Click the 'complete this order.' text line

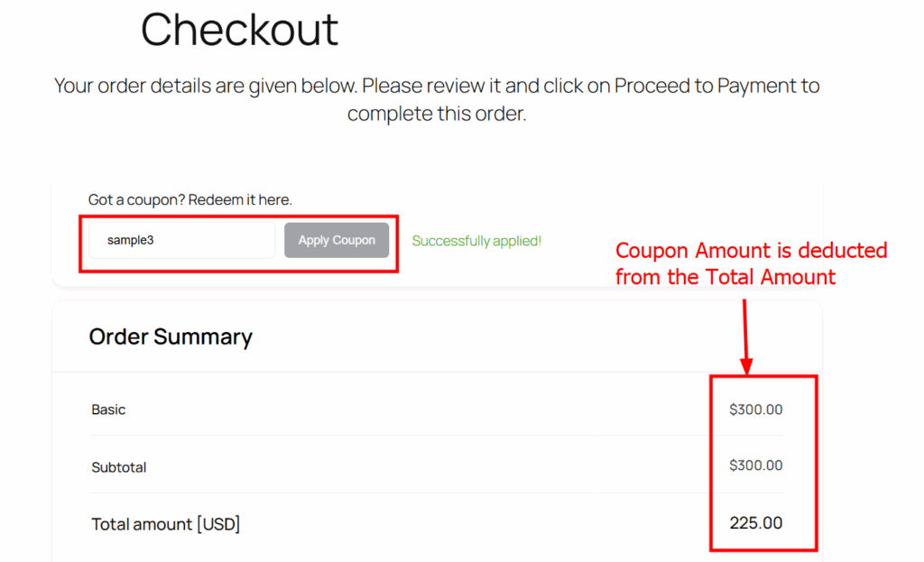coord(436,115)
